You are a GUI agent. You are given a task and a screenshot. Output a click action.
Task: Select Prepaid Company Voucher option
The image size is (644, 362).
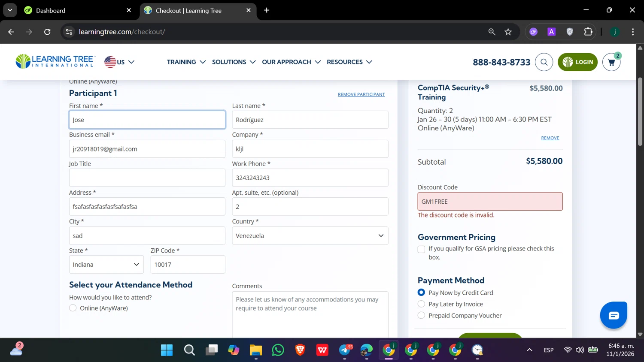point(421,315)
